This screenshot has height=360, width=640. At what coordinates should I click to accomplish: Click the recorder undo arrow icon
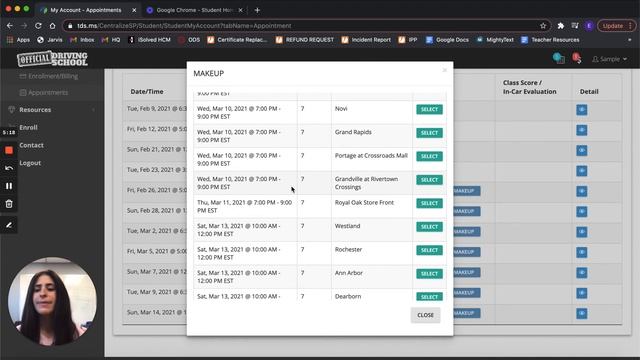coord(9,168)
